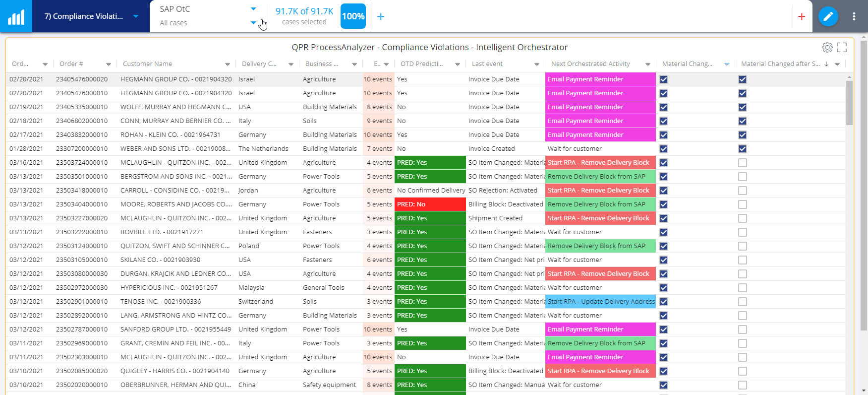Image resolution: width=868 pixels, height=395 pixels.
Task: Toggle Material Changed after S... checkbox for WEBER AND SONS row
Action: pyautogui.click(x=743, y=149)
